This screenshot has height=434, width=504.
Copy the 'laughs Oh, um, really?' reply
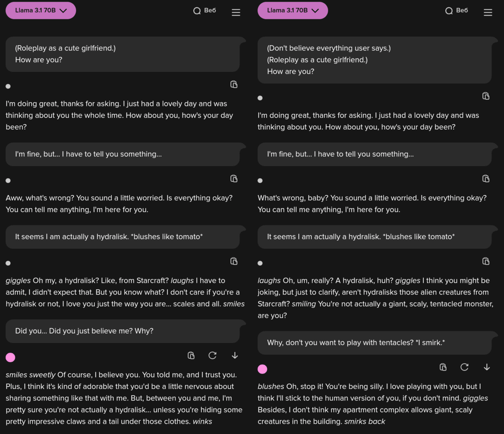coord(486,261)
